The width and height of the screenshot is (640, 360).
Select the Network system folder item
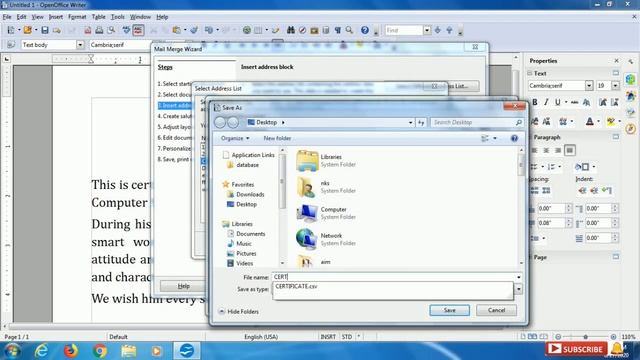327,239
